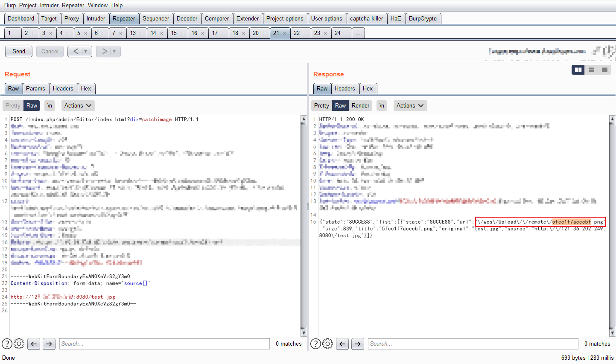Switch to side-by-side split layout
616x364 pixels.
click(x=578, y=70)
